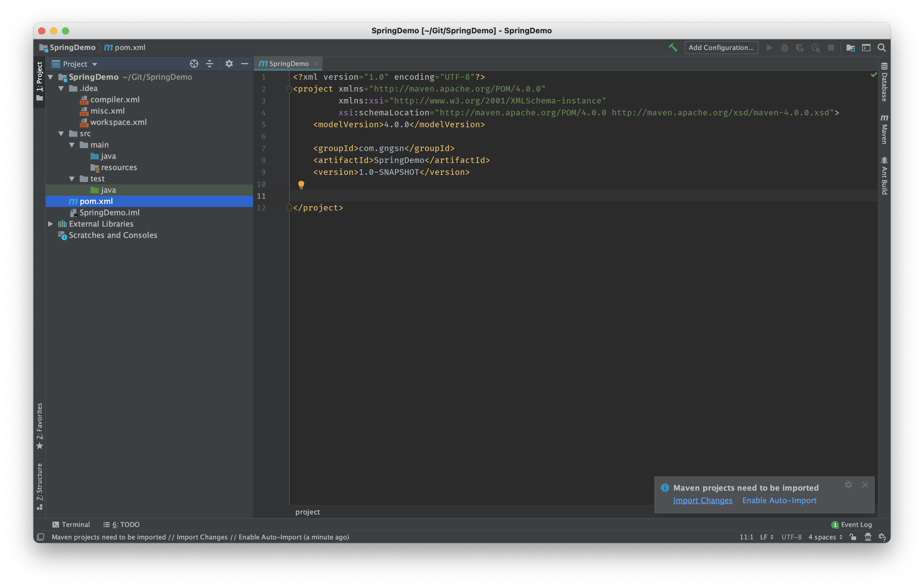Toggle the read-only lock icon in status bar
This screenshot has height=587, width=924.
point(853,537)
